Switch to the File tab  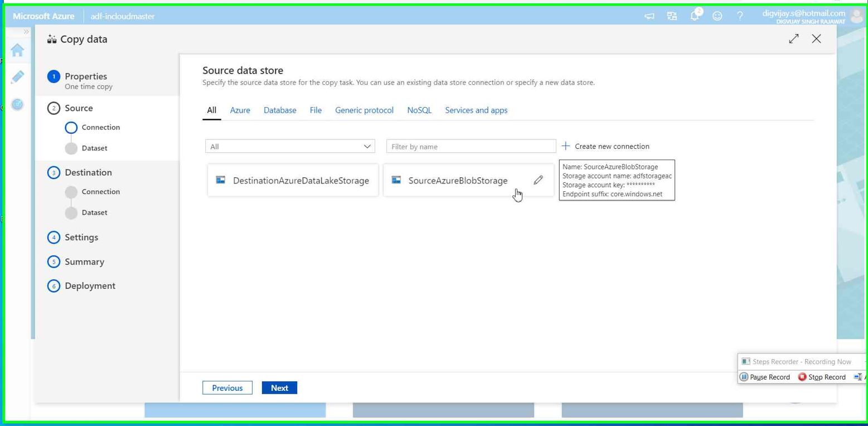pyautogui.click(x=316, y=110)
